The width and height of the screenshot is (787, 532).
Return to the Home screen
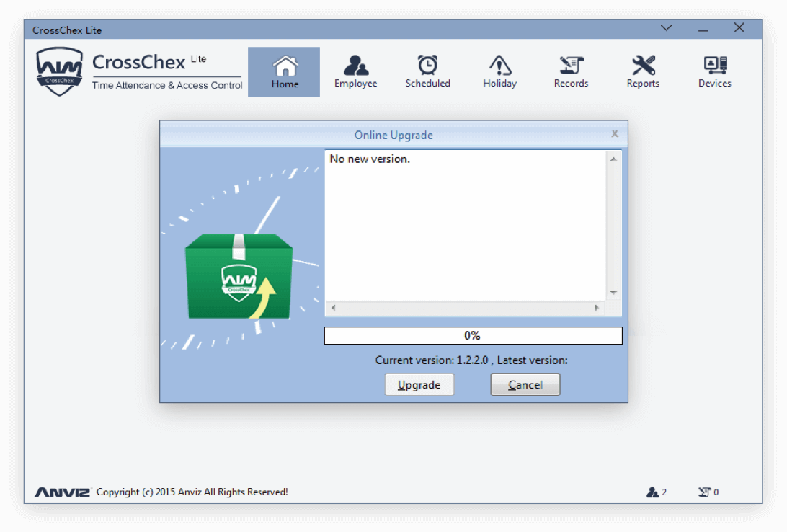click(284, 70)
